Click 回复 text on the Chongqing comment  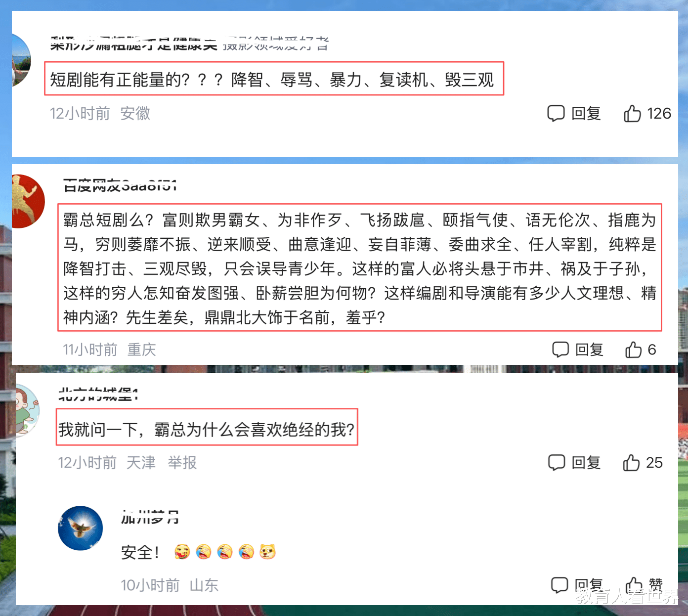click(x=589, y=350)
